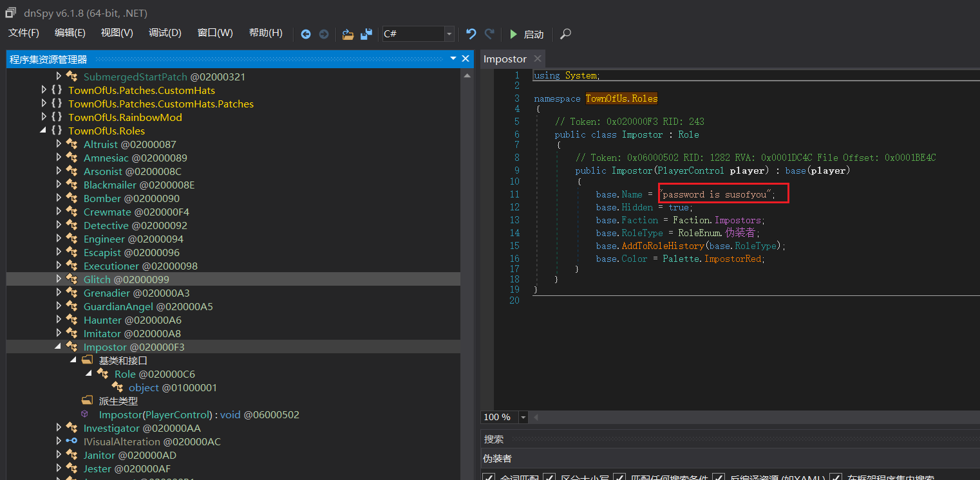Click the Role base class link in code
The image size is (980, 480).
[688, 134]
